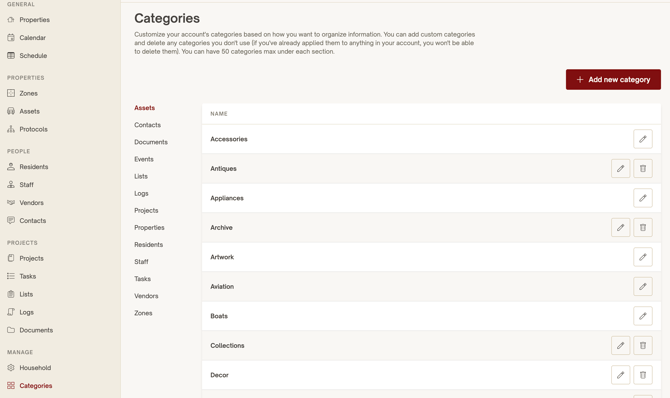Go to Schedule in sidebar
The height and width of the screenshot is (398, 670).
pyautogui.click(x=27, y=56)
